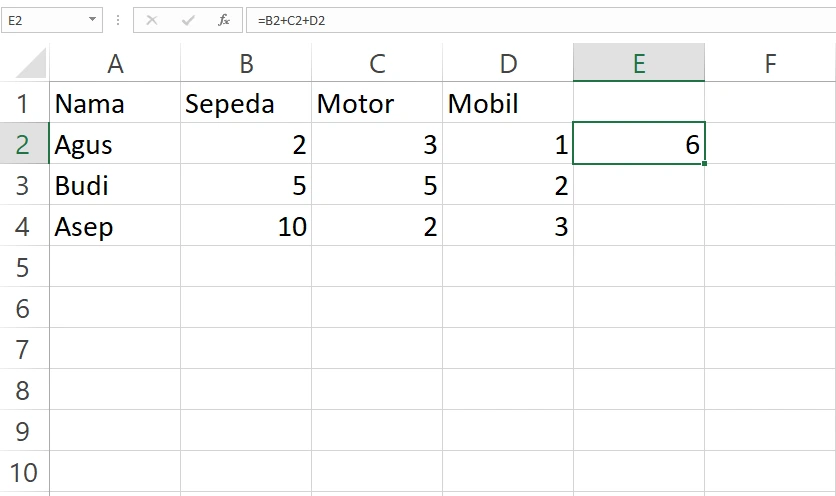The height and width of the screenshot is (496, 836).
Task: Select column C header
Action: 377,63
